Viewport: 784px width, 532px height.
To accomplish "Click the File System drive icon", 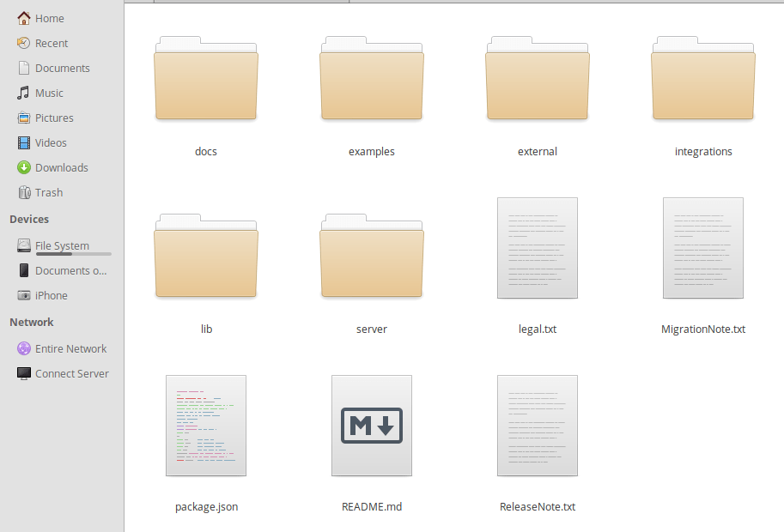I will (23, 245).
